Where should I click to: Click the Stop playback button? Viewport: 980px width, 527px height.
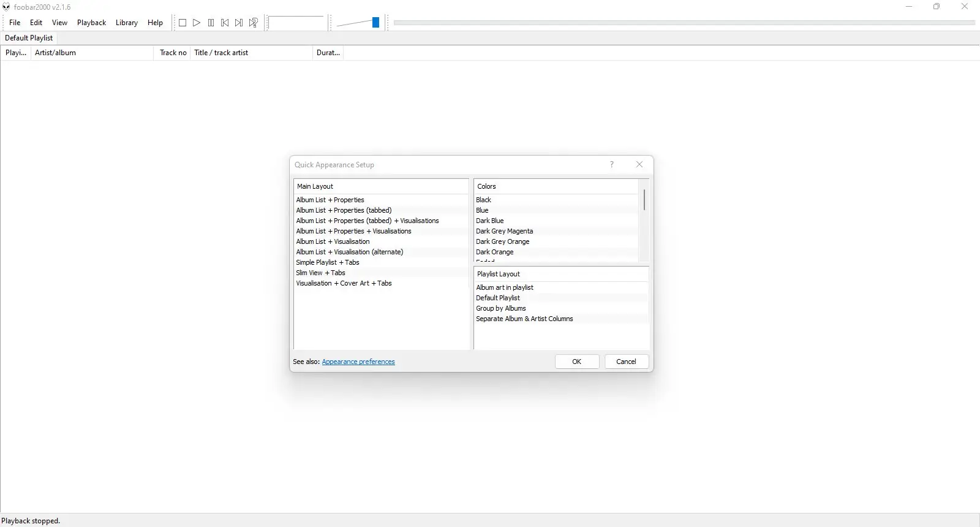pos(183,23)
